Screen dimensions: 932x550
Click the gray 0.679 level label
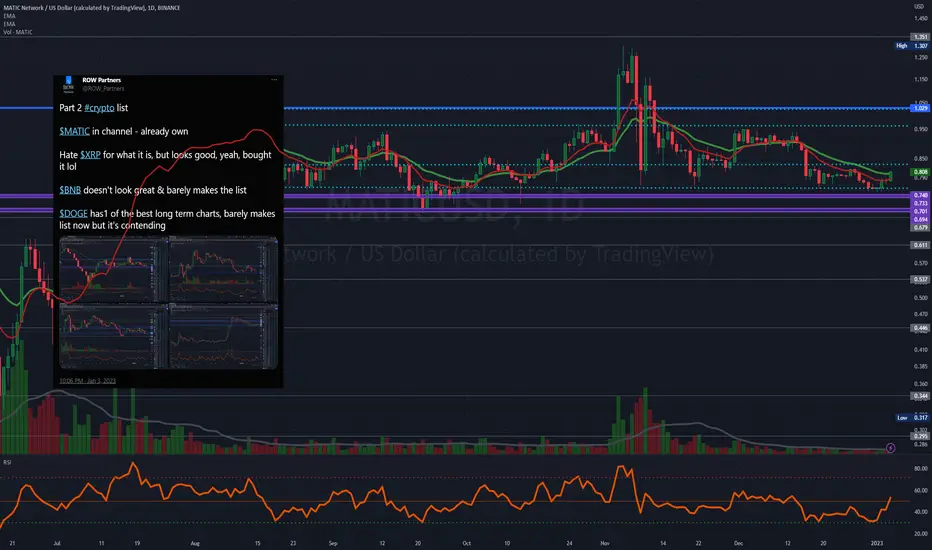920,227
